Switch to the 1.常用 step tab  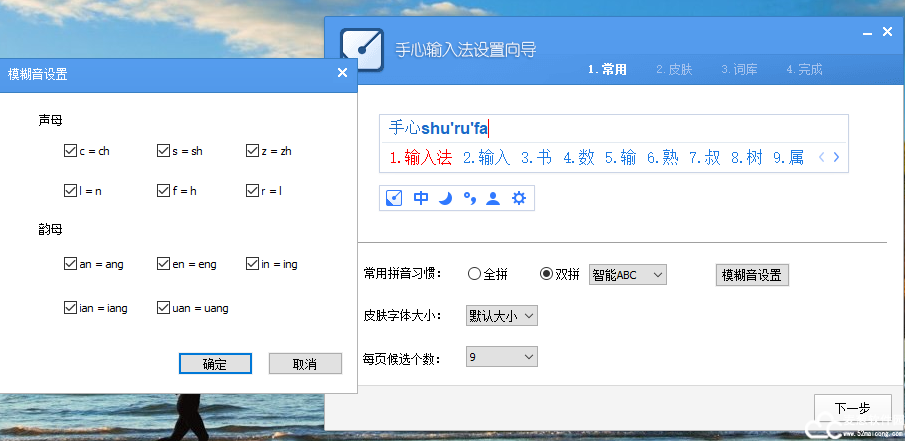point(607,70)
